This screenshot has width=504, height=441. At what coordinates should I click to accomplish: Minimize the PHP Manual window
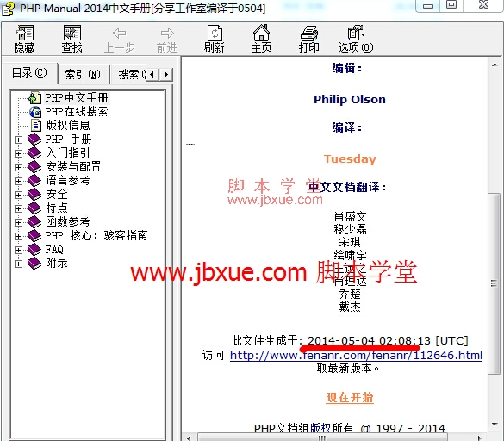428,6
